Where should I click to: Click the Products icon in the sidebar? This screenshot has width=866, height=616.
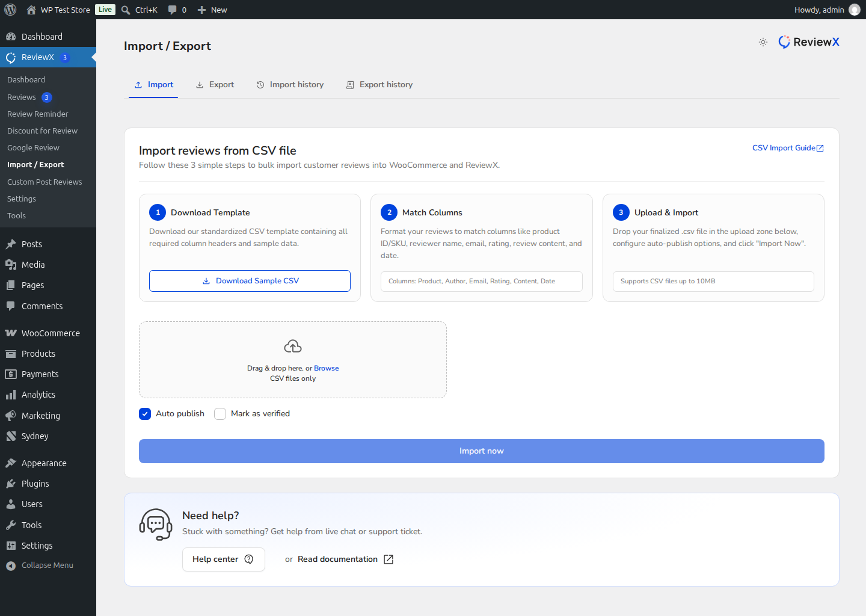pyautogui.click(x=11, y=354)
